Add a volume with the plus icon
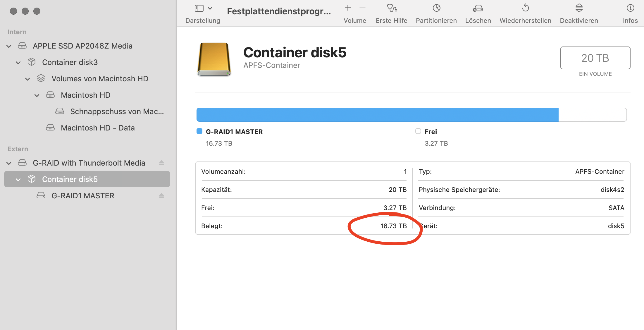 [348, 8]
